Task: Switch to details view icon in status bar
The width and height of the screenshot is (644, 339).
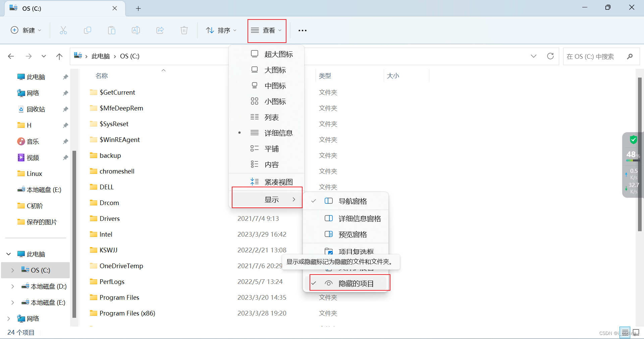Action: point(625,333)
